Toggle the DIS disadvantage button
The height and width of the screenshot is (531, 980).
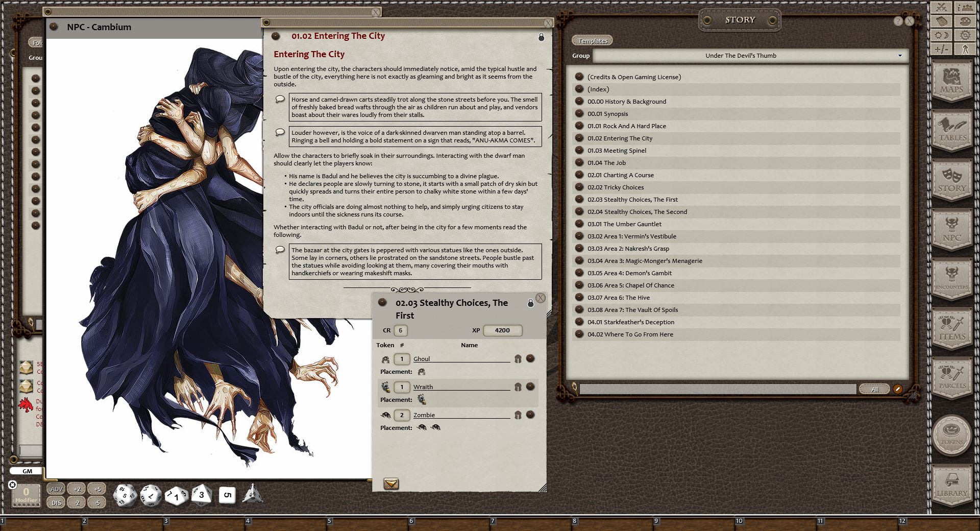(56, 503)
